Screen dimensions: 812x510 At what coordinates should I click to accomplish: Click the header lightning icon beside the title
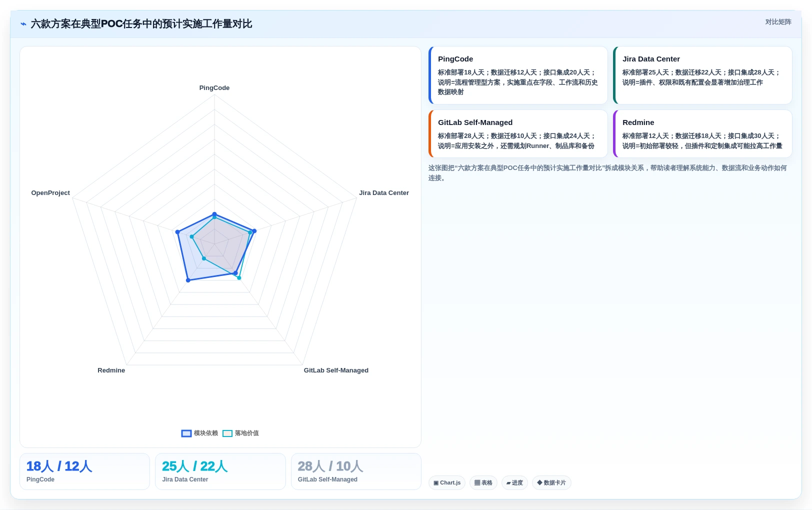(x=23, y=24)
